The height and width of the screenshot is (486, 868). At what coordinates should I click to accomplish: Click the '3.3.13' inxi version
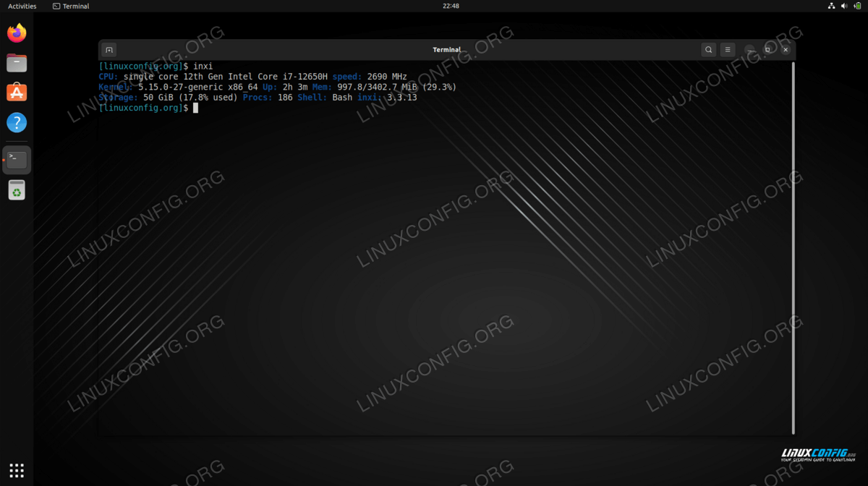tap(402, 98)
